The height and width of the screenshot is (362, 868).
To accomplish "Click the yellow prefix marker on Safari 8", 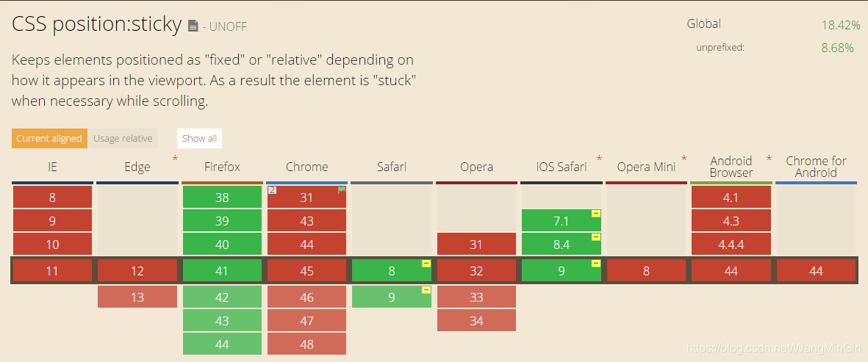I will click(426, 264).
